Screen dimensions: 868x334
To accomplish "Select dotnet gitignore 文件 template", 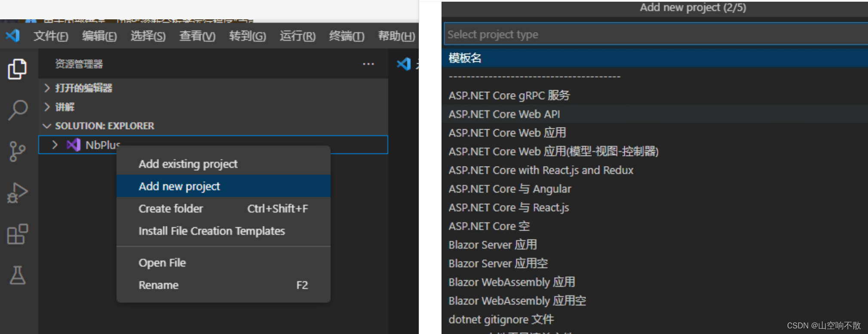I will [655, 319].
